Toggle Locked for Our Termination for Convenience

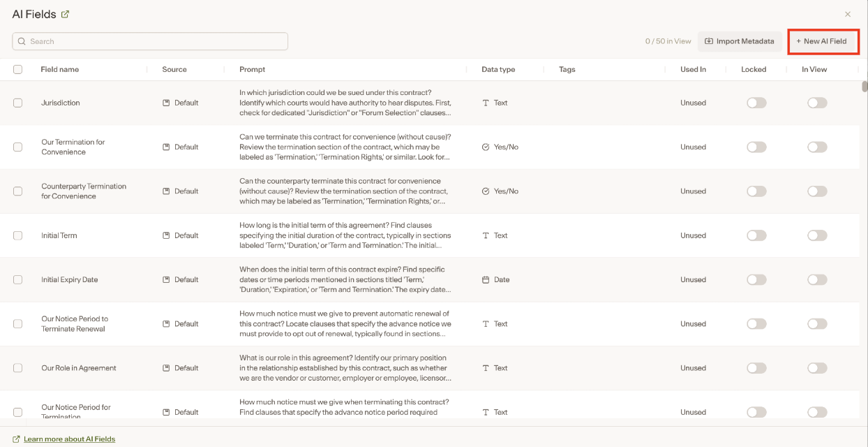[756, 147]
